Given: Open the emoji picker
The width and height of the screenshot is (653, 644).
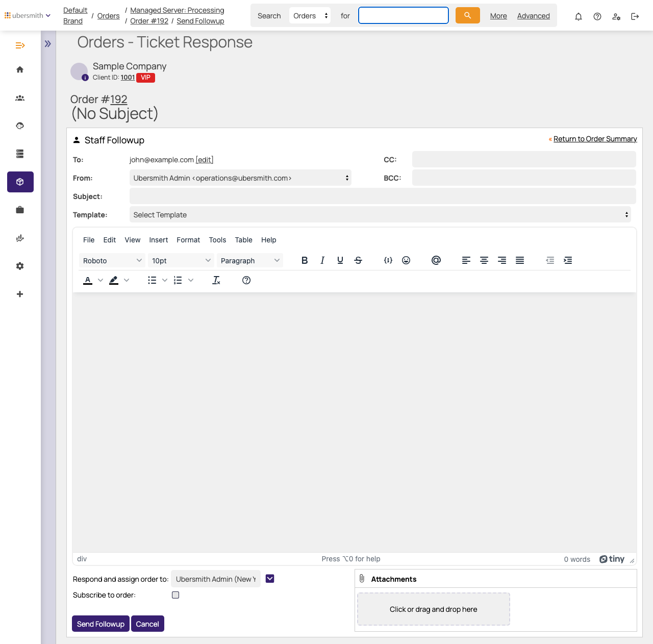Looking at the screenshot, I should click(x=406, y=260).
